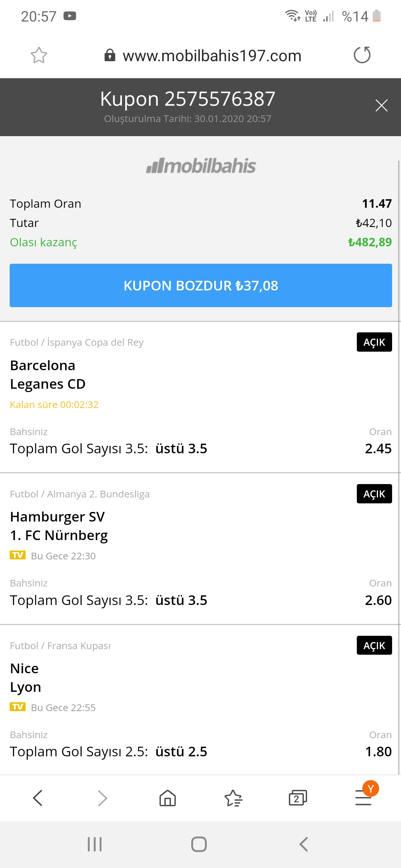The width and height of the screenshot is (401, 868).
Task: Tap the TV icon for Hamburger SV match
Action: (17, 555)
